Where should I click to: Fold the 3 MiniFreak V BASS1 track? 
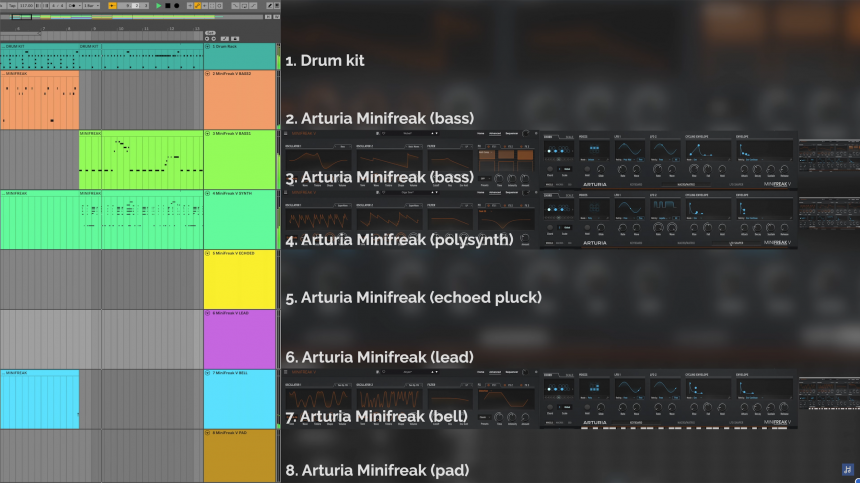pyautogui.click(x=207, y=133)
